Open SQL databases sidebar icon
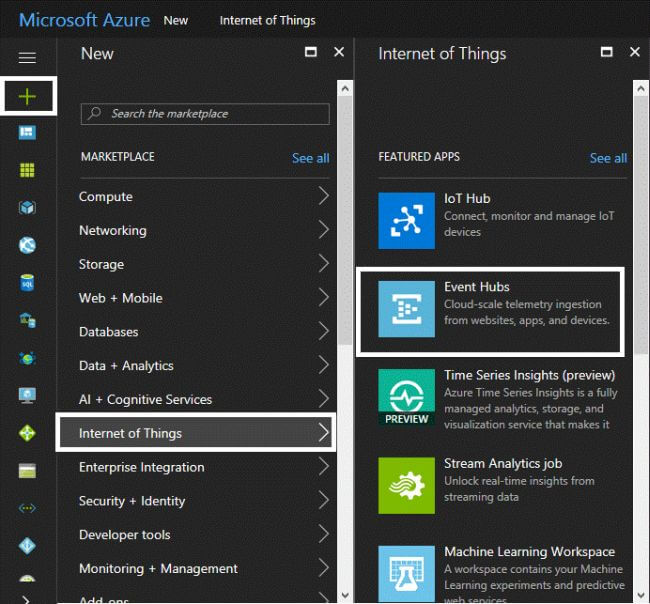This screenshot has width=650, height=604. [x=27, y=283]
